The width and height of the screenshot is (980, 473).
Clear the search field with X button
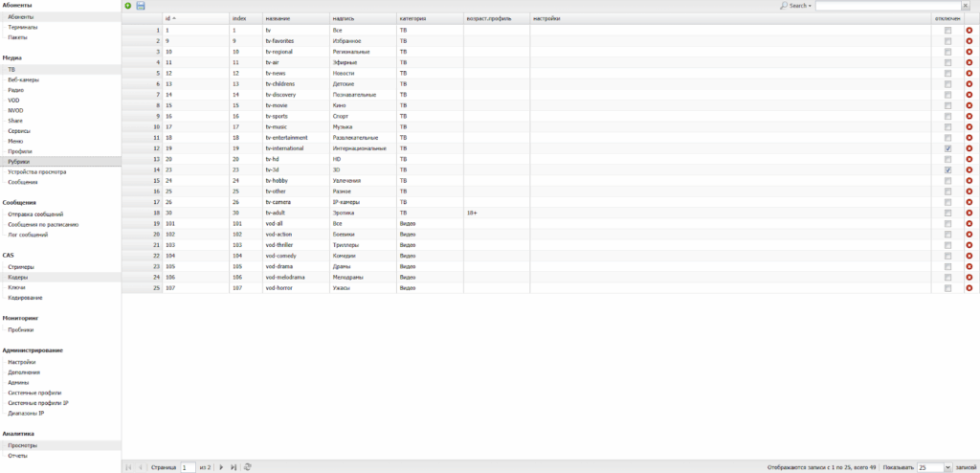966,6
